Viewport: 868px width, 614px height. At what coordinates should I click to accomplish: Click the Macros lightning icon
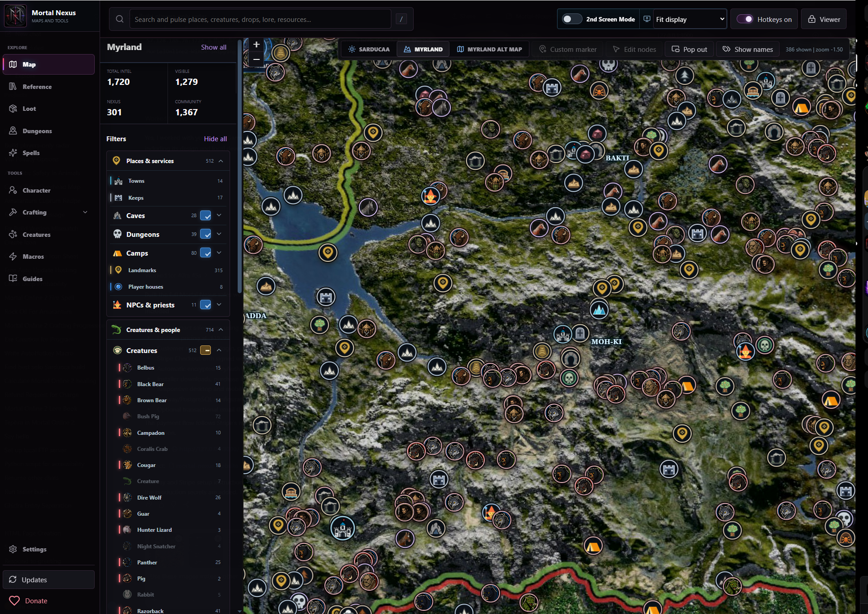[13, 257]
